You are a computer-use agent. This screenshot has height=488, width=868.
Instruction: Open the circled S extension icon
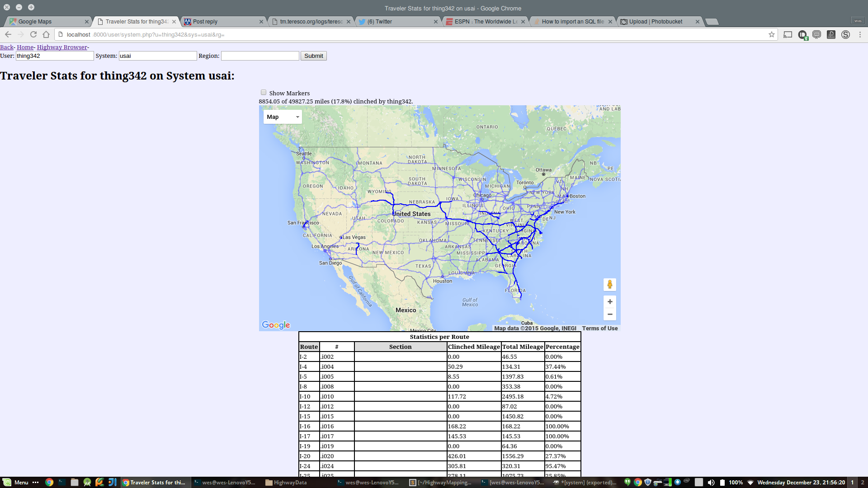click(x=845, y=34)
